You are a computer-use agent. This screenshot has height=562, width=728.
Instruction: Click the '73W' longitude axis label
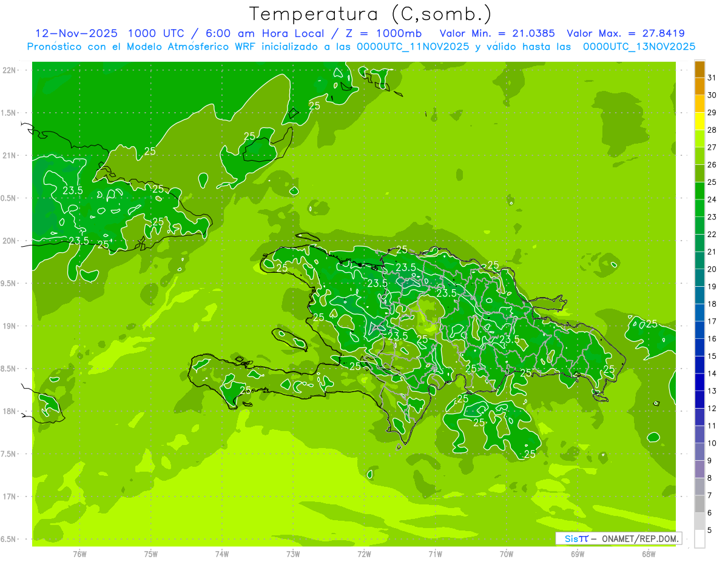coord(293,554)
